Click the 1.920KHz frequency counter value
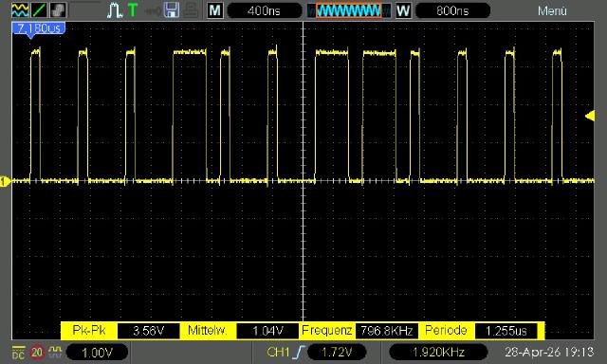The height and width of the screenshot is (364, 607). 438,352
